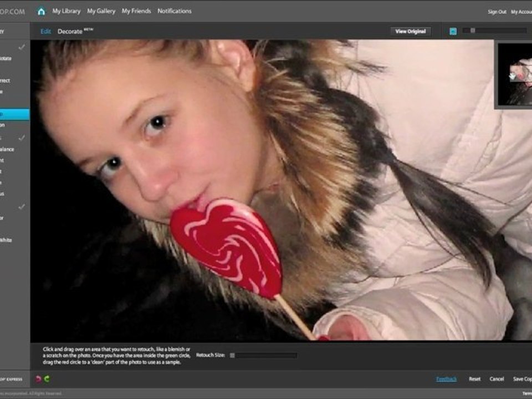Select the highlighted Touchup tool in sidebar

point(14,114)
